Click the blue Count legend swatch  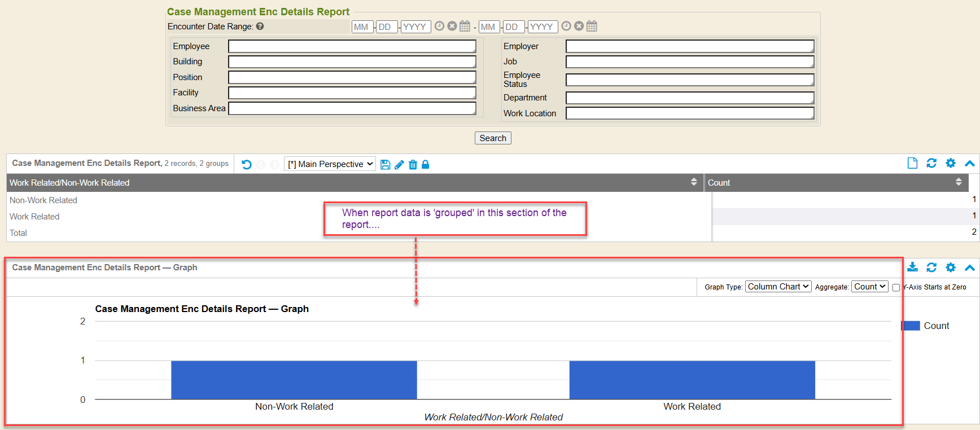click(x=910, y=326)
